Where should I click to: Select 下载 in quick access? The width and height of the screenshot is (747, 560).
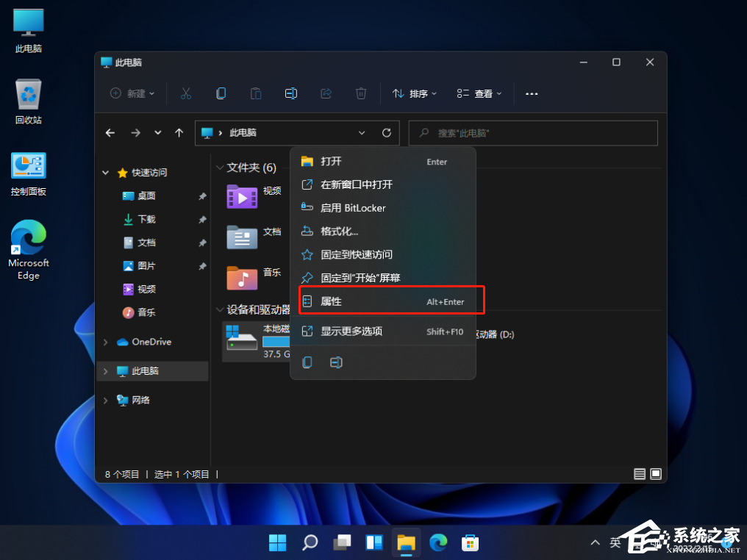pos(146,219)
